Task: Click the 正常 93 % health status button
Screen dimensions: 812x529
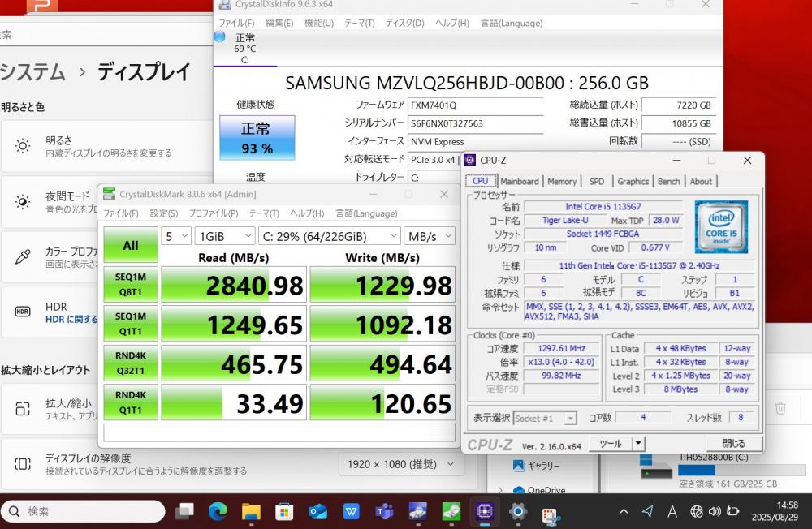Action: [x=257, y=138]
